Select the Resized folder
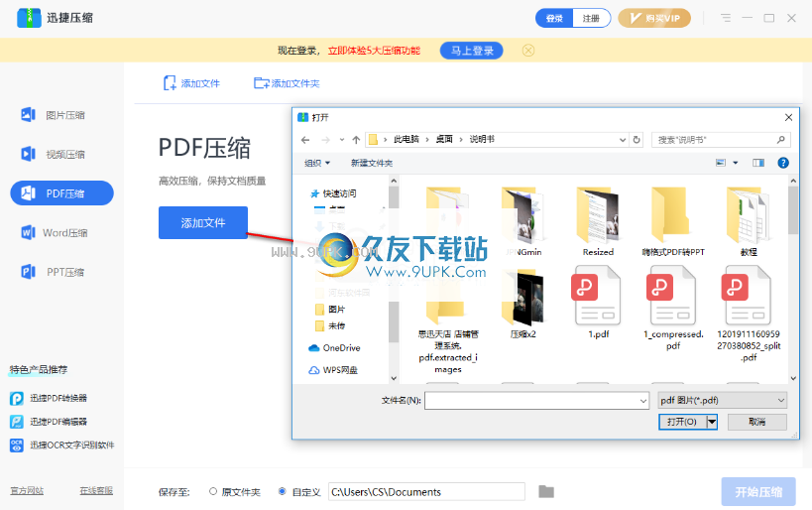The height and width of the screenshot is (510, 812). pyautogui.click(x=598, y=222)
